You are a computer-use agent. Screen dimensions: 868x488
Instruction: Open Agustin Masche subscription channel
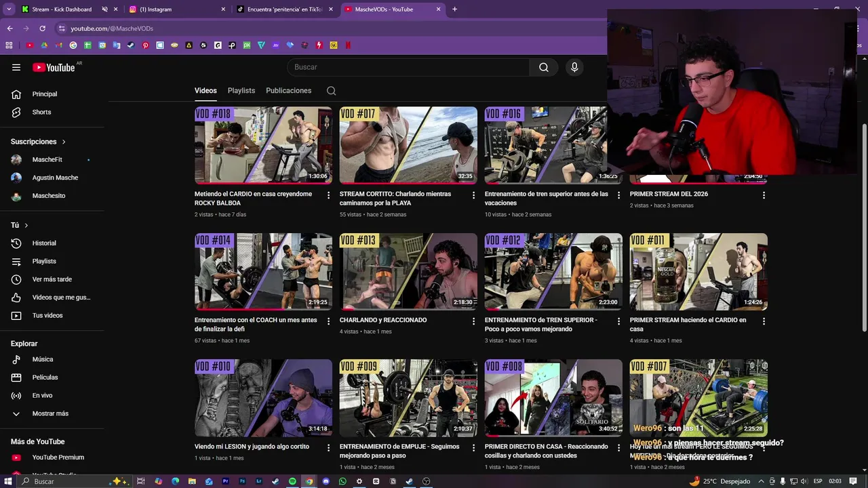pos(54,178)
